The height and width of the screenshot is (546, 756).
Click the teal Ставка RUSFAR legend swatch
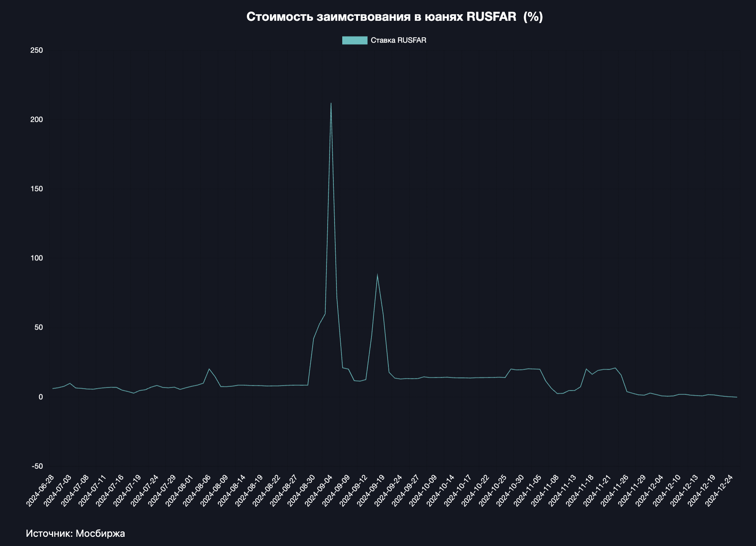355,40
